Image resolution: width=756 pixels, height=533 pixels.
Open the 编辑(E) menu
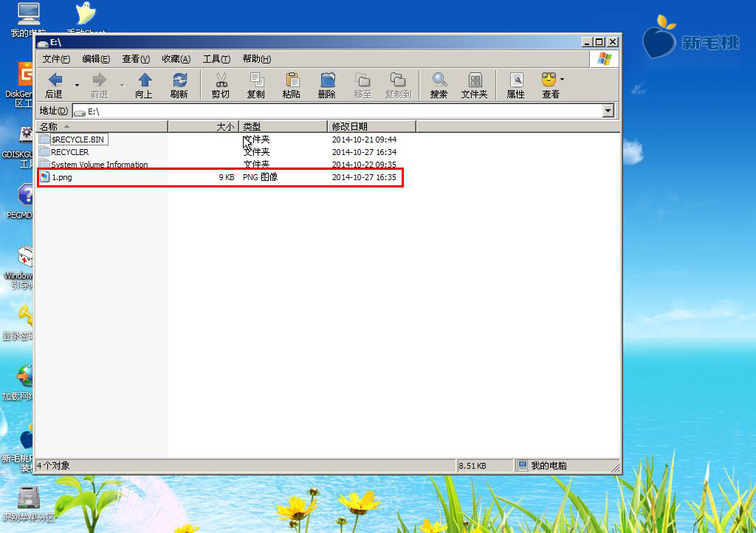(x=96, y=59)
